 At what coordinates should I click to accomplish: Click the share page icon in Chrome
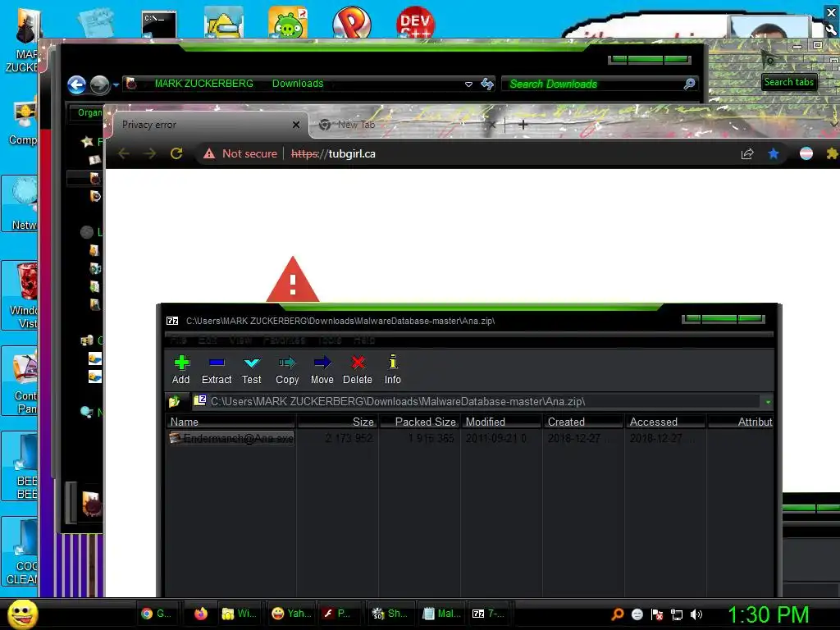(747, 154)
